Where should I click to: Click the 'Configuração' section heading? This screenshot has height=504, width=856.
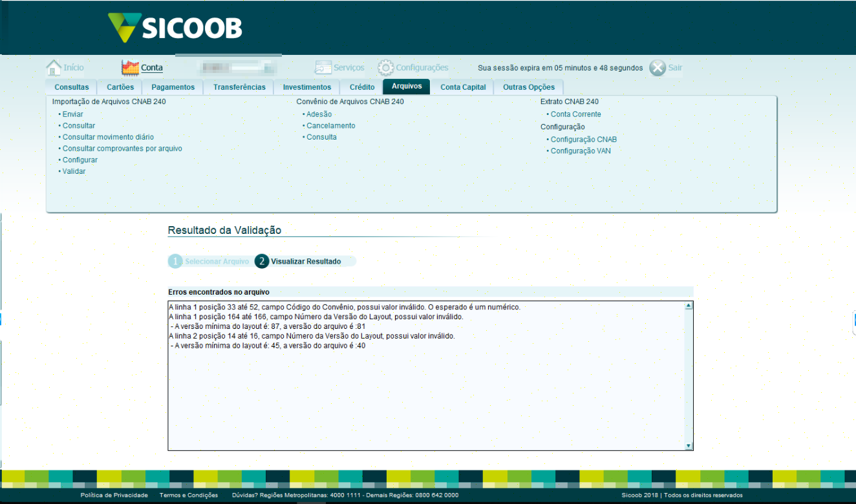pyautogui.click(x=562, y=127)
